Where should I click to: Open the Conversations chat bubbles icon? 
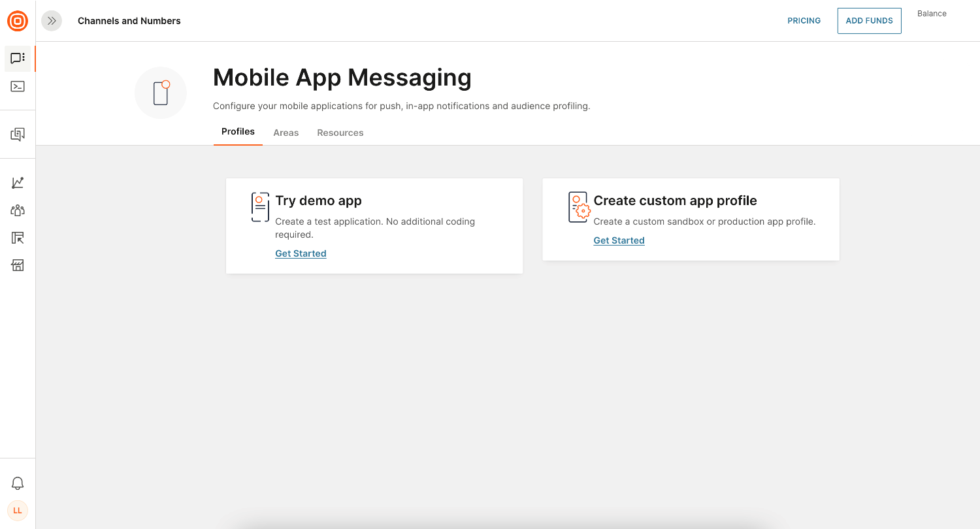[x=18, y=135]
